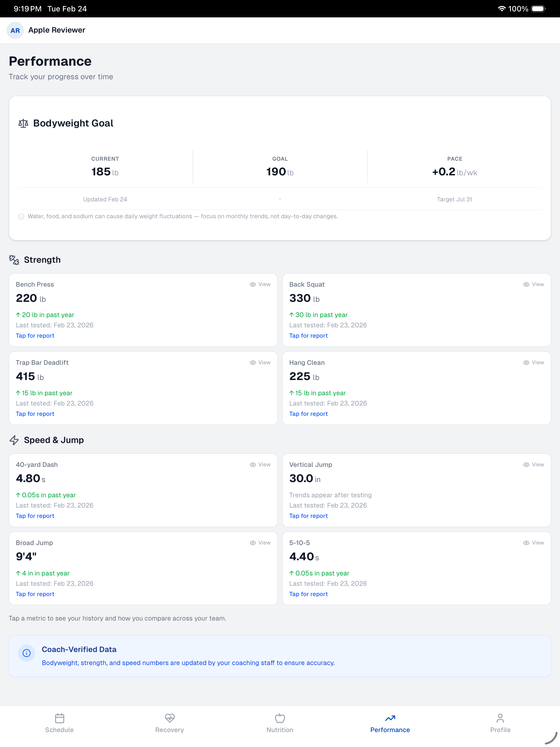Click the Bodyweight Goal heading

point(73,123)
